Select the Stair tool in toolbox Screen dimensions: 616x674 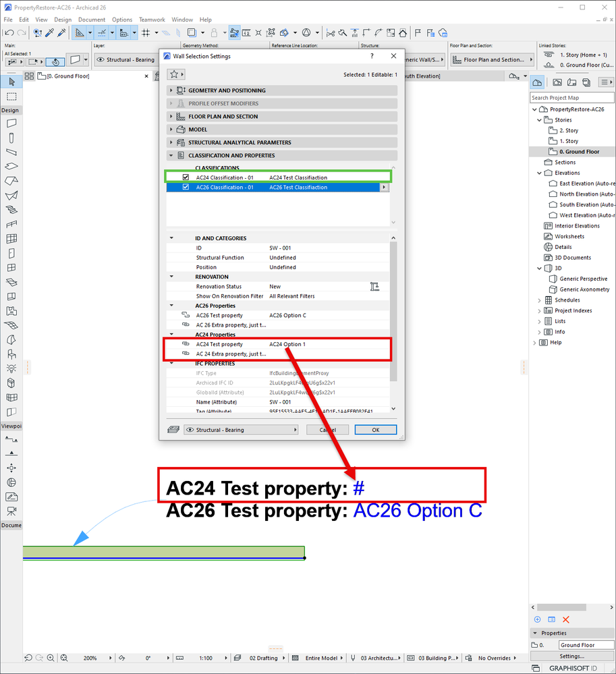11,210
